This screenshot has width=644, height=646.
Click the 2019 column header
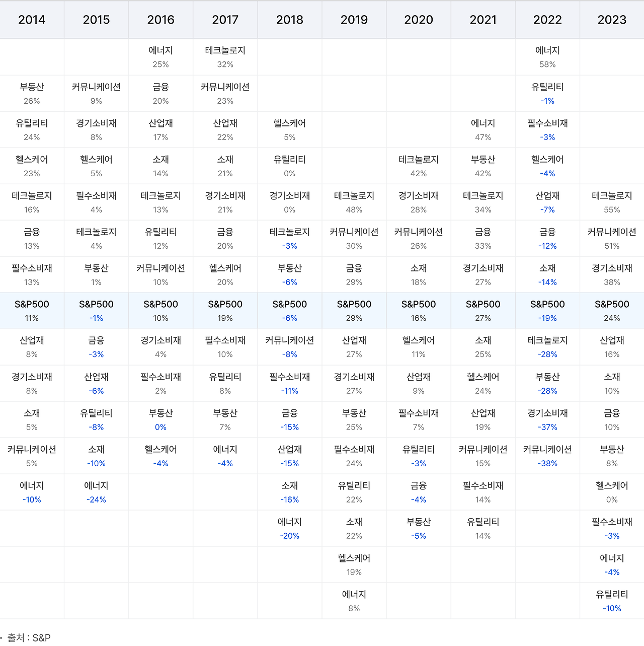pyautogui.click(x=354, y=20)
